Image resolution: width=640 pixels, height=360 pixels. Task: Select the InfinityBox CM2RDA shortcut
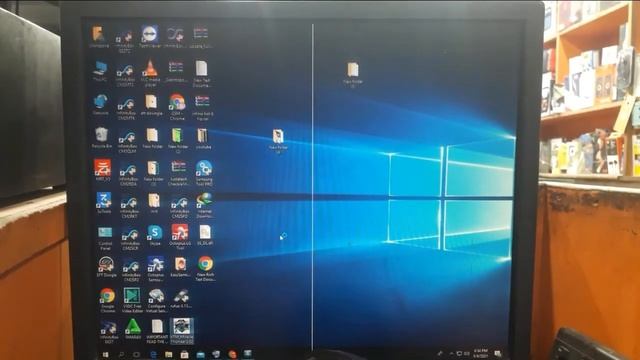pos(128,174)
